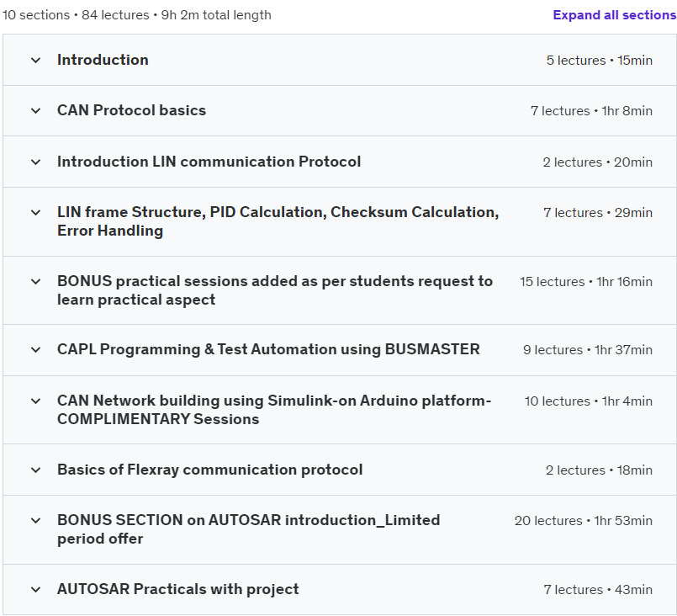Viewport: 677px width, 616px height.
Task: Expand CAPL Programming & Test Automation chevron
Action: 36,349
